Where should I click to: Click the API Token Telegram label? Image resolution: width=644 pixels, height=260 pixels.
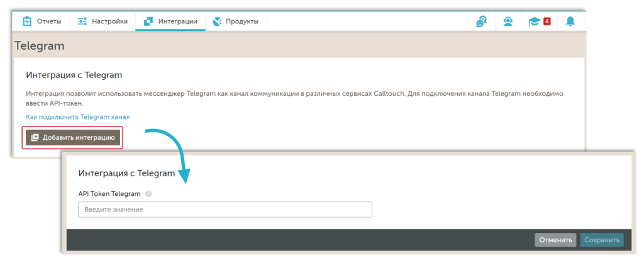109,194
